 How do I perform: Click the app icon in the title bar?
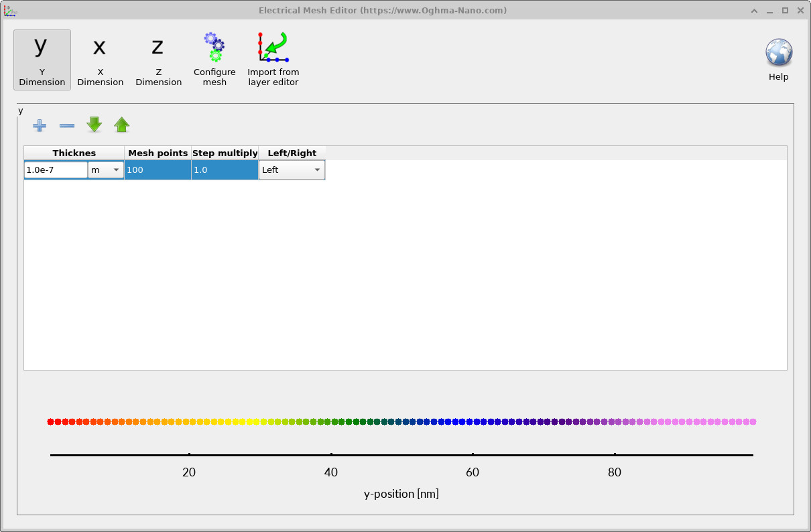coord(11,10)
